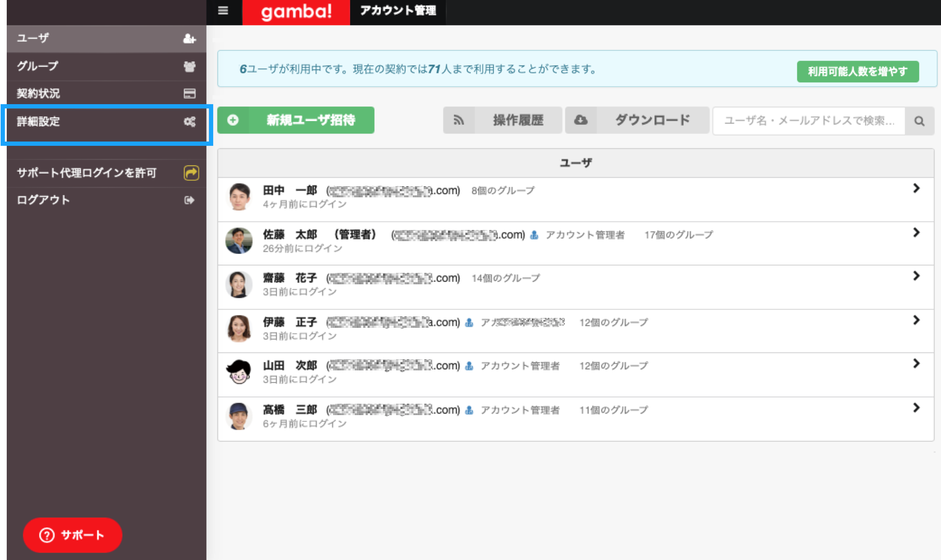
Task: Expand 山田 次郎 row chevron
Action: pyautogui.click(x=916, y=363)
